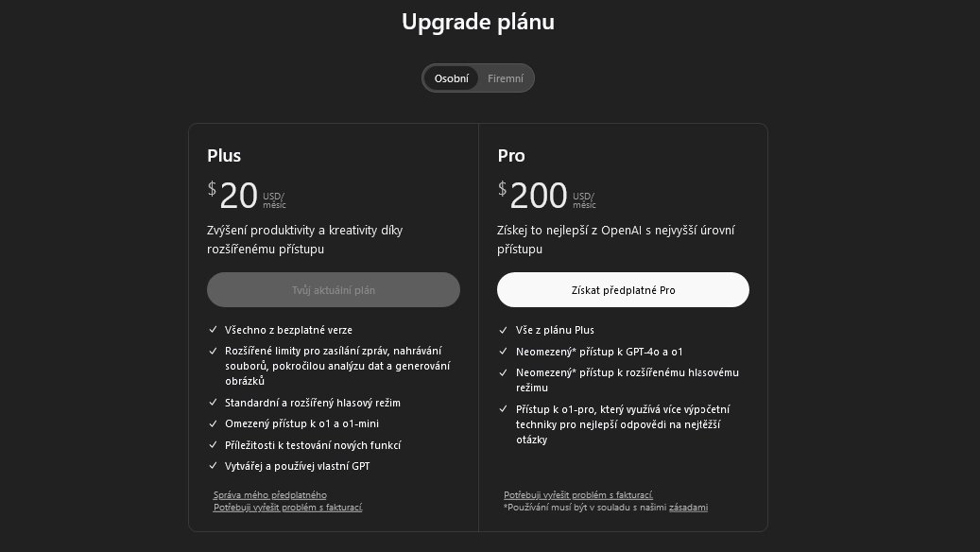Click checkmark beside Příležitosti k testování nových funkcí
980x552 pixels.
(213, 445)
